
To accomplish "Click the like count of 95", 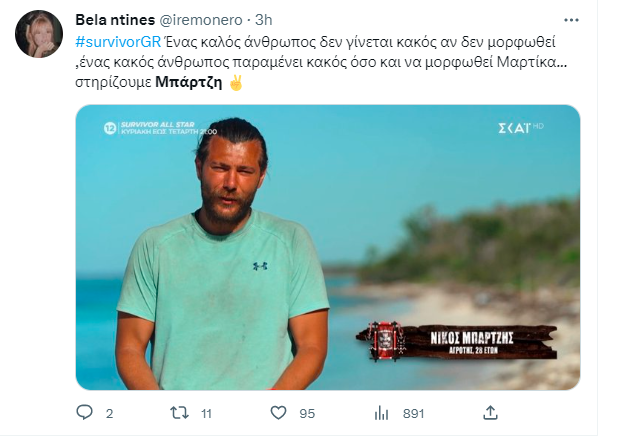I will coord(309,412).
